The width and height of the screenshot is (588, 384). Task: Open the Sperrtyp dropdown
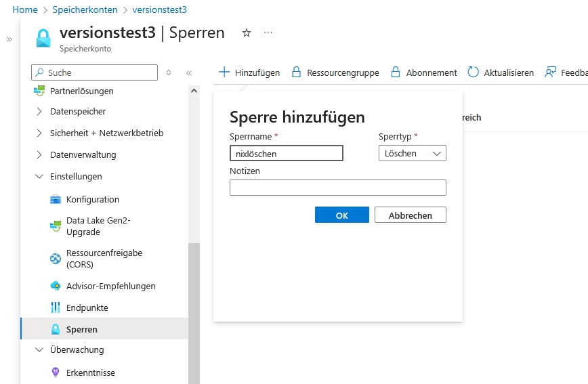click(412, 154)
